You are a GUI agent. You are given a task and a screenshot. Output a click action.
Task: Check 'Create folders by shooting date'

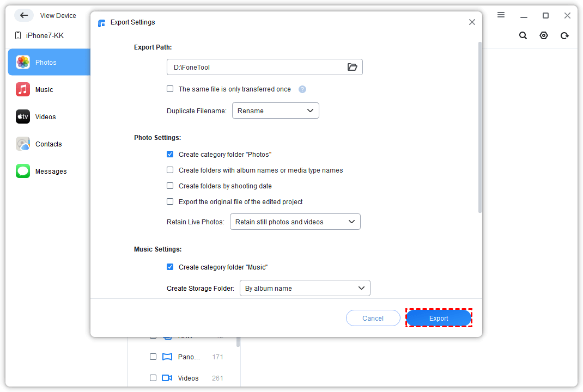(x=170, y=186)
